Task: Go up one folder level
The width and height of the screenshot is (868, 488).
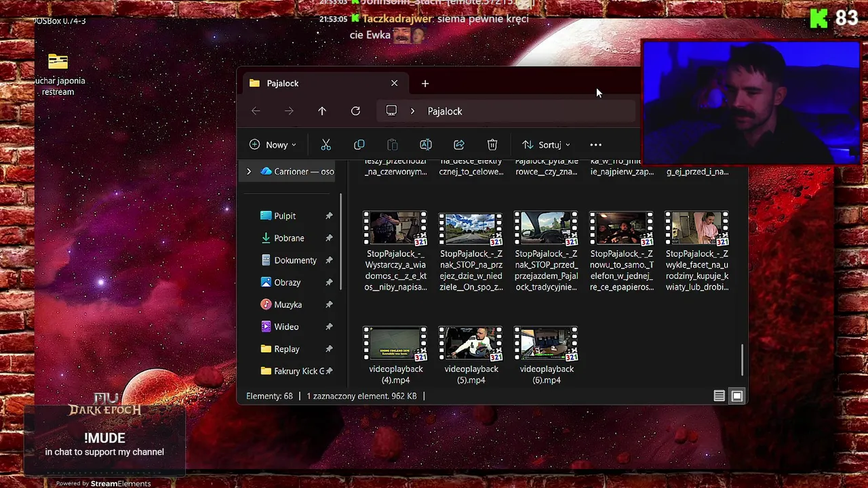Action: click(x=322, y=111)
